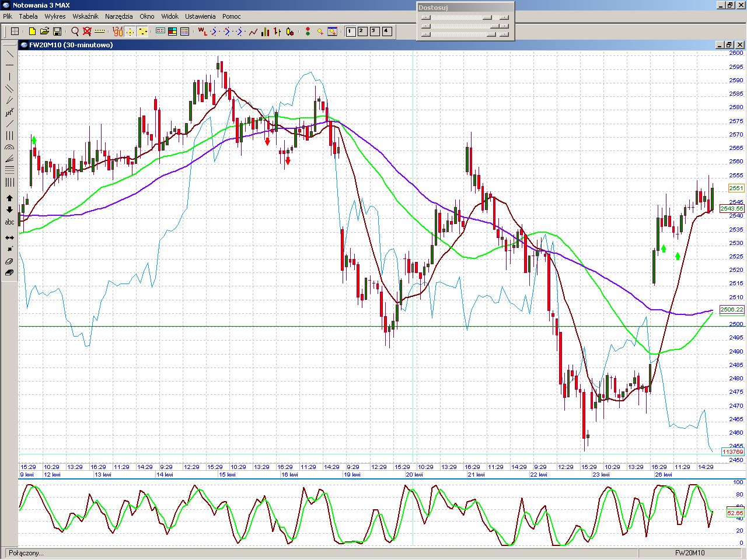Click the top slider thumb in Dostosuj panel
This screenshot has width=747, height=560.
(x=487, y=17)
